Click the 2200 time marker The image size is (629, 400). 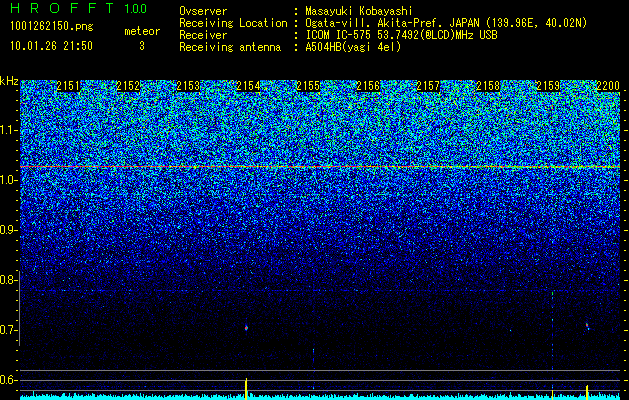(608, 86)
